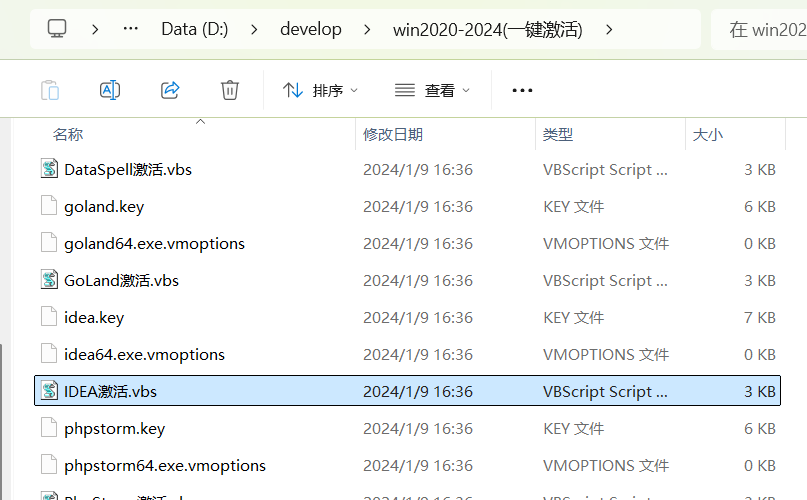Sort by the 大小 column header

pyautogui.click(x=708, y=135)
